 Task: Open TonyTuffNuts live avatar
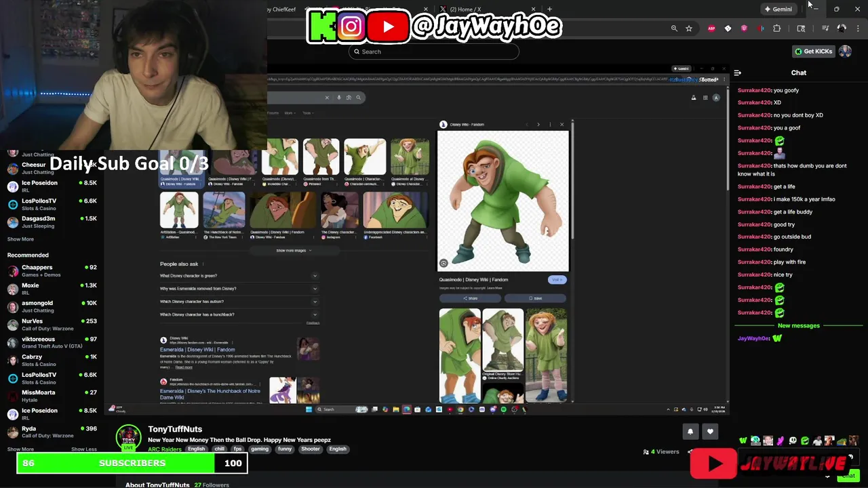coord(128,438)
